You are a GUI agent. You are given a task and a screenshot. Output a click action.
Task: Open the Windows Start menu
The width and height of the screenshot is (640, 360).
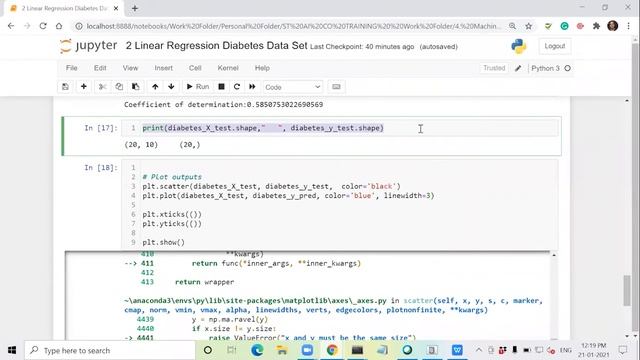click(12, 350)
